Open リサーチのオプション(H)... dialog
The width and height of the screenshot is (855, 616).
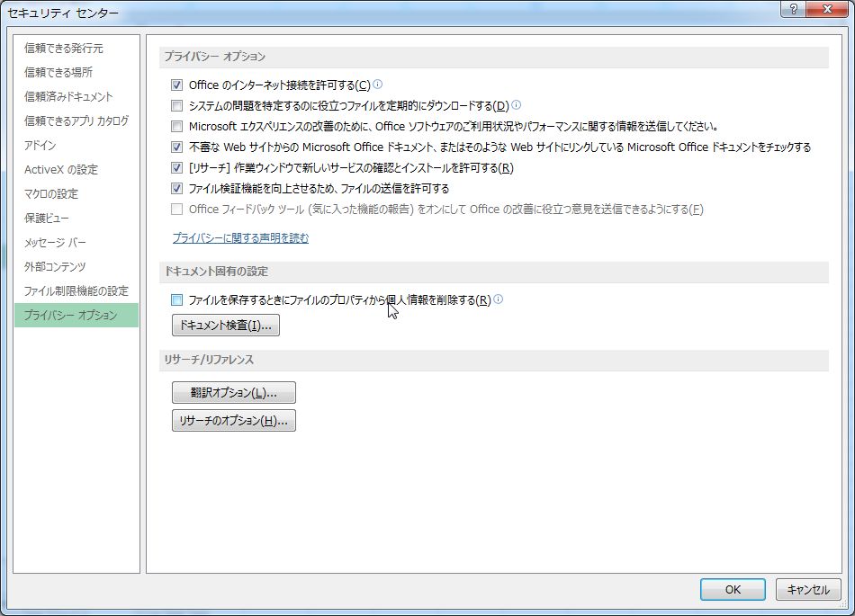pos(234,421)
